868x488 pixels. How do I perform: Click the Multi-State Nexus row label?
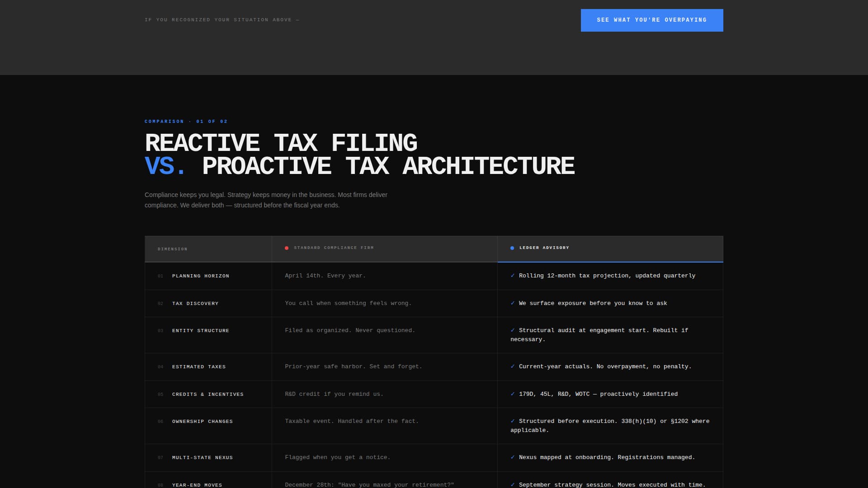(203, 458)
